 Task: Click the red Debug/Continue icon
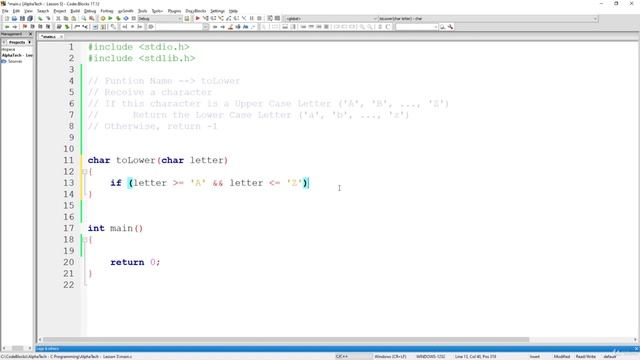(198, 18)
